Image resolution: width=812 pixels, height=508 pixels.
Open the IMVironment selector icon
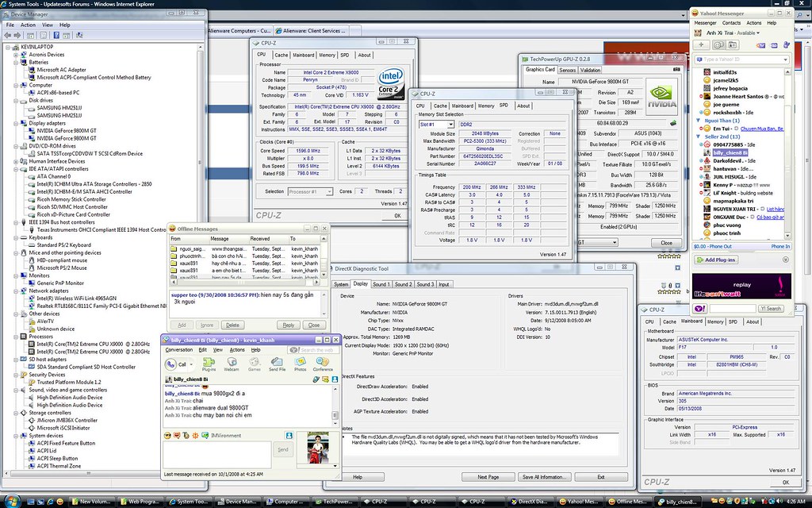pyautogui.click(x=205, y=436)
